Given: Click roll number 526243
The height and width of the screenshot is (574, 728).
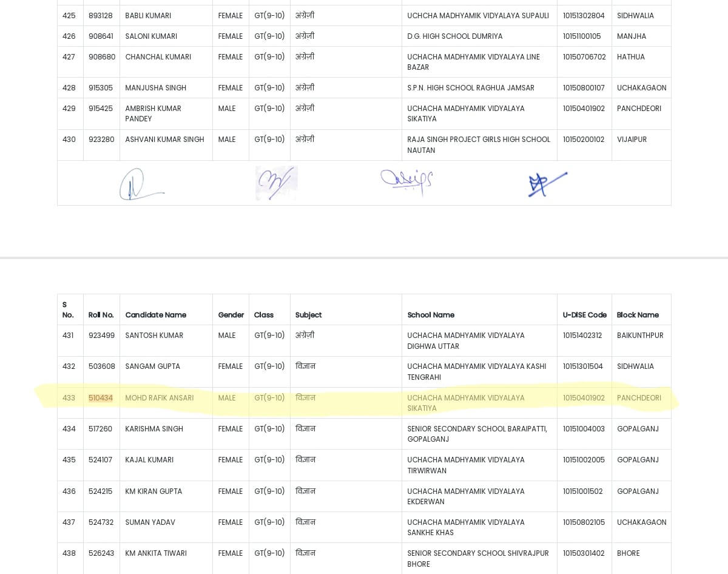Looking at the screenshot, I should click(101, 553).
